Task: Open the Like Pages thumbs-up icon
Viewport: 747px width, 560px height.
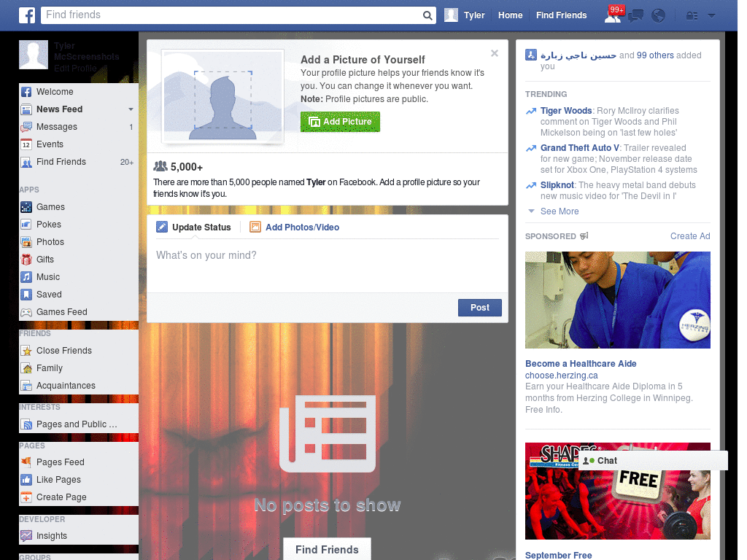Action: (26, 480)
